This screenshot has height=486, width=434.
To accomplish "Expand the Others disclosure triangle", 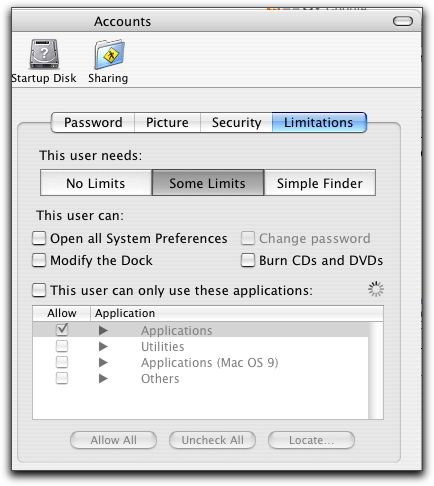I will (103, 379).
